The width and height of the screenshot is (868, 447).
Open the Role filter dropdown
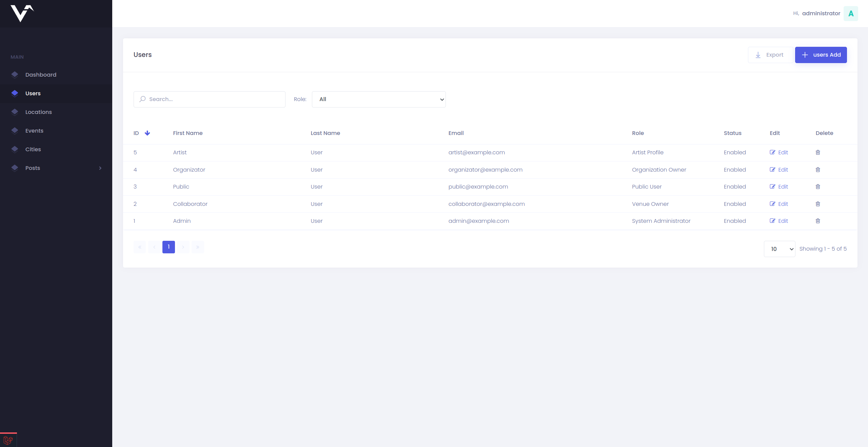click(378, 99)
